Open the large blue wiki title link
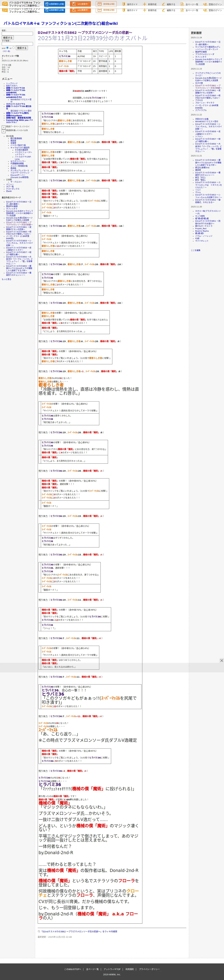 point(61,23)
